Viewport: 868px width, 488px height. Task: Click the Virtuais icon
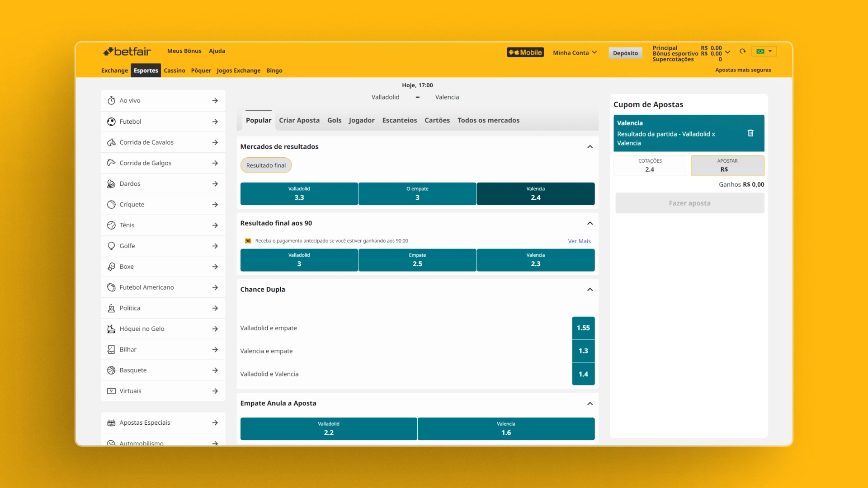pyautogui.click(x=111, y=391)
